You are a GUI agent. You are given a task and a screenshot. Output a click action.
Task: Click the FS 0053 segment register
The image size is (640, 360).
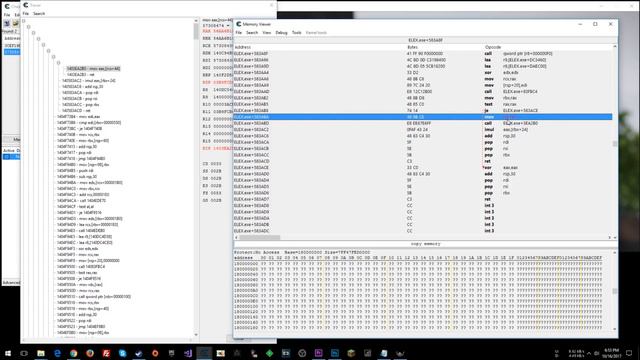[212, 193]
